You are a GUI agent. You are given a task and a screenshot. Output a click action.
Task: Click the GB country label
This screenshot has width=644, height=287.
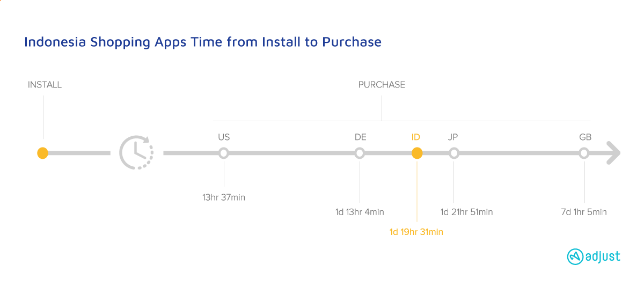[585, 137]
